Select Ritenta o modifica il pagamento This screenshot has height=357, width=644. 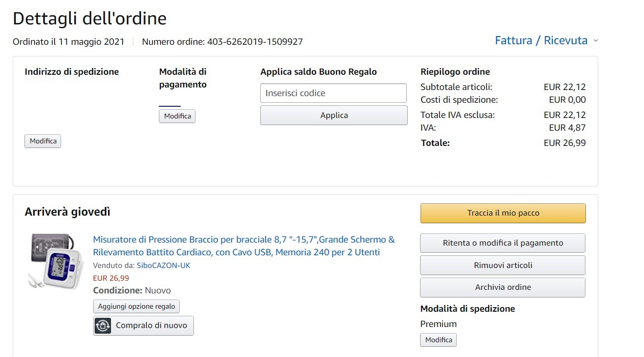pos(502,243)
